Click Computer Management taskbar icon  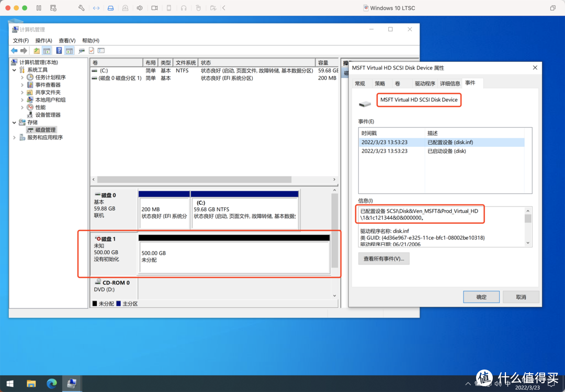coord(72,383)
